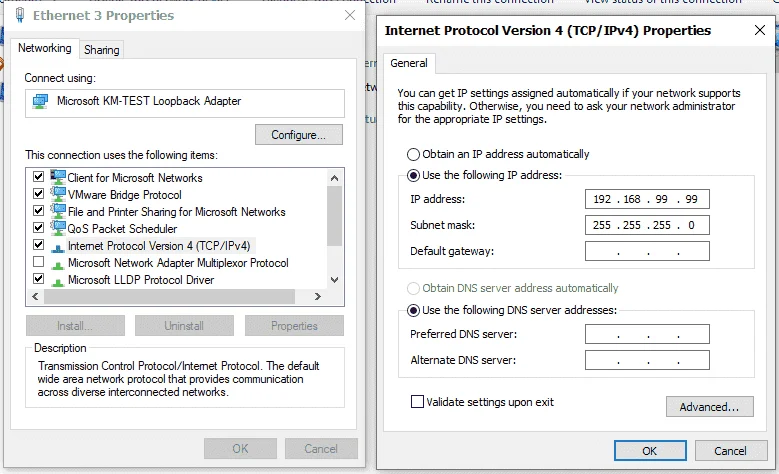The image size is (779, 474).
Task: Click the vertical scrollbar thumb in items list
Action: [334, 216]
